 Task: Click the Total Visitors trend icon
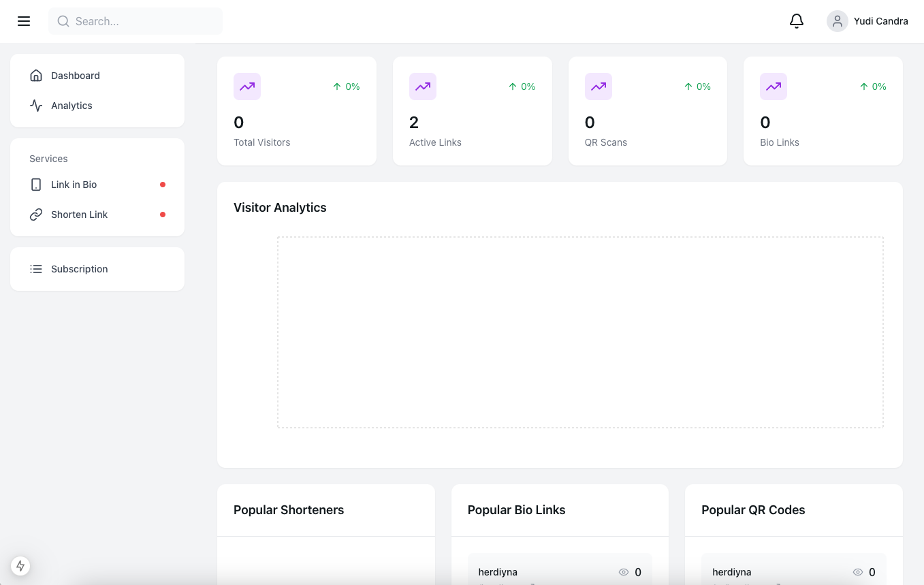[x=247, y=86]
